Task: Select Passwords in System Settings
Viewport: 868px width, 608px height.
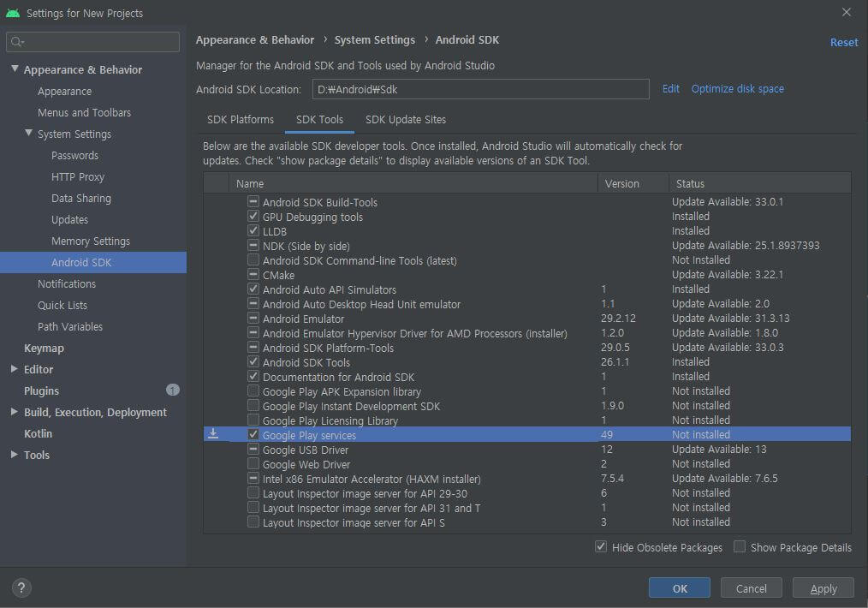Action: (74, 156)
